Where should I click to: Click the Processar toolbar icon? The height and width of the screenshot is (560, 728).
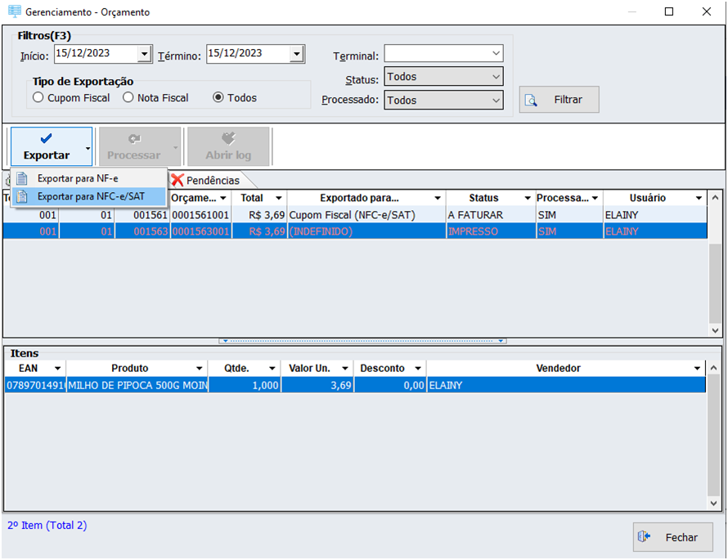134,139
